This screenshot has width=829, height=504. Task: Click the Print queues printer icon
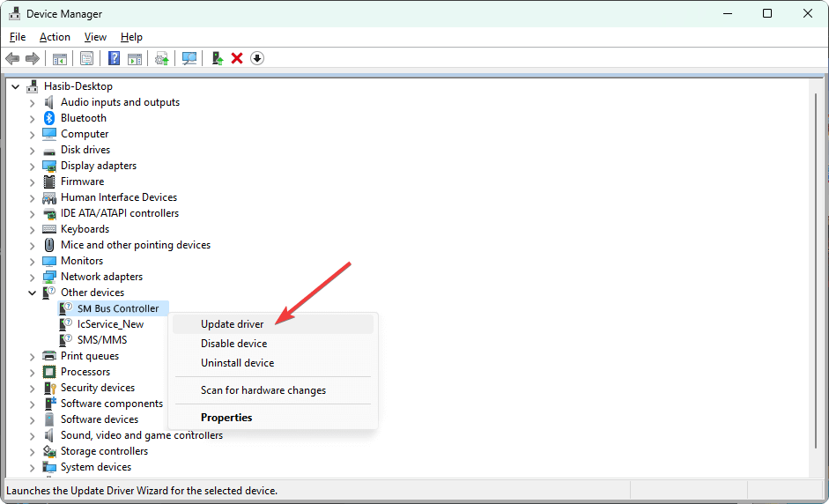click(x=49, y=356)
